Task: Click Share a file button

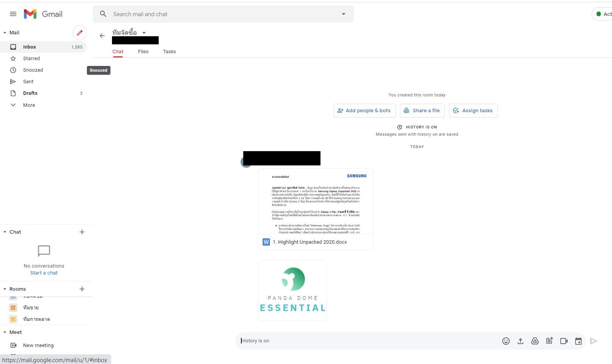Action: point(422,111)
